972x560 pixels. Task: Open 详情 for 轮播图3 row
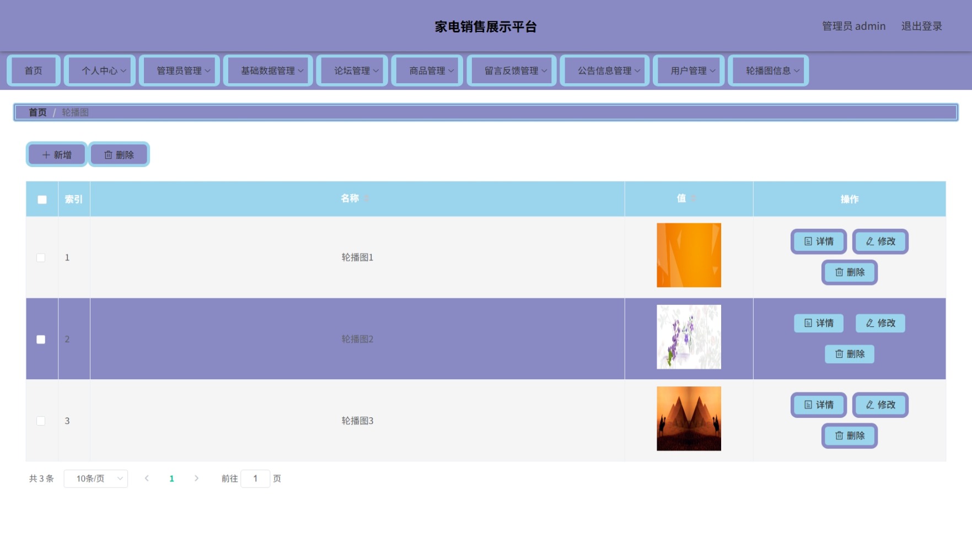(819, 405)
